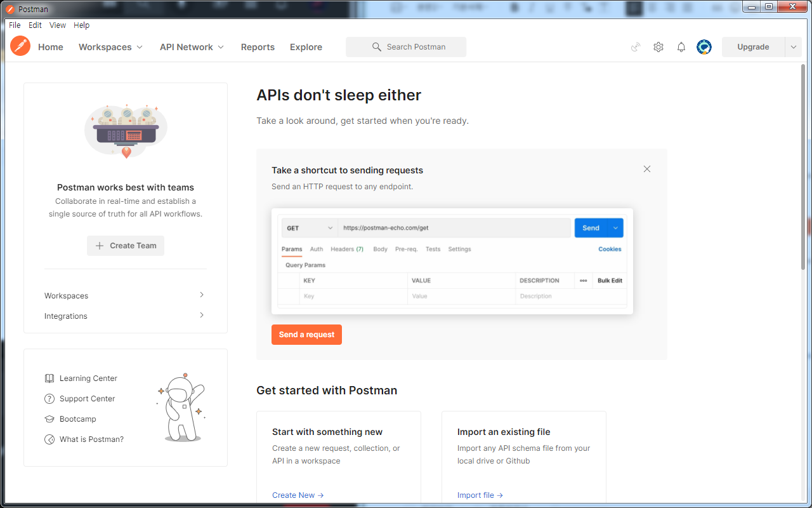Click the search magnifier icon
The height and width of the screenshot is (508, 812).
point(377,47)
